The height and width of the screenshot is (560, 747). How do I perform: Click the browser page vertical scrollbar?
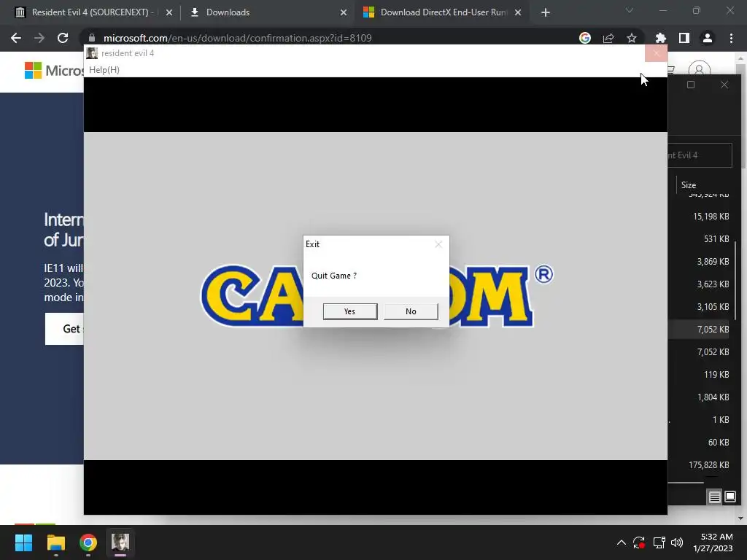741,116
